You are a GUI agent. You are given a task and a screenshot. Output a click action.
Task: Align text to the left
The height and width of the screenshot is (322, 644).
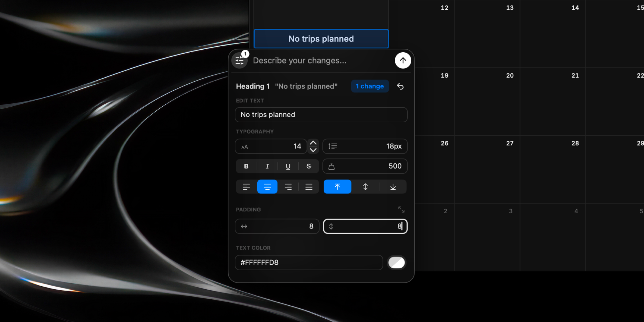(246, 187)
